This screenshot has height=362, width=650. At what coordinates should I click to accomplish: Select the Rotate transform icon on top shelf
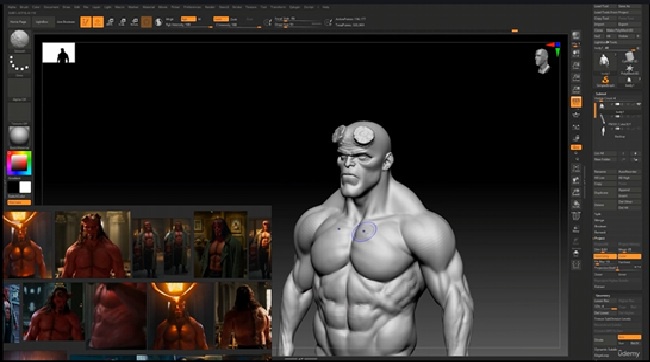(x=134, y=22)
